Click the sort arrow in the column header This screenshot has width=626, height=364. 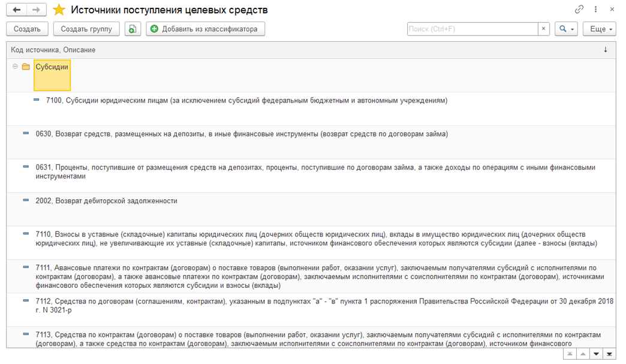pos(605,50)
